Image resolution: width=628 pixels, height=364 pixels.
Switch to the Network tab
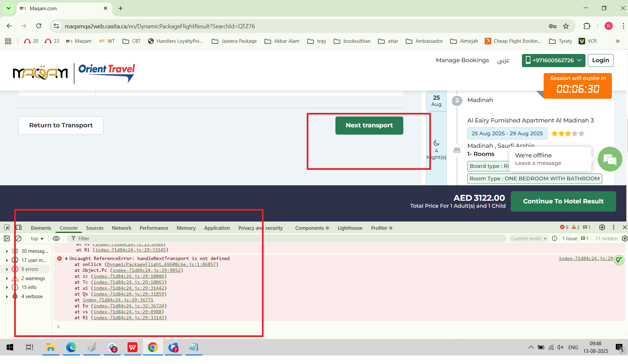point(121,228)
